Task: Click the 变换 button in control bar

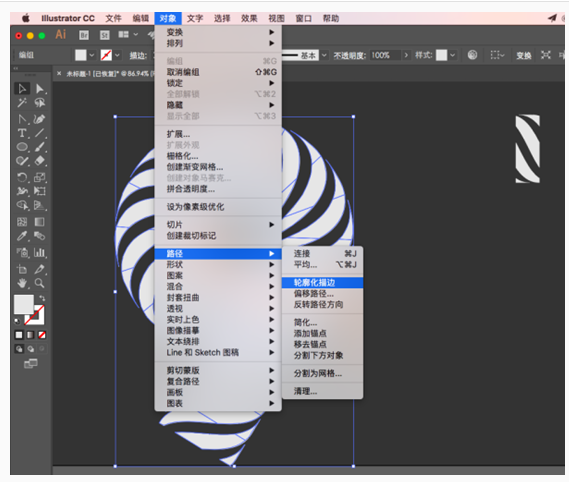Action: click(524, 55)
